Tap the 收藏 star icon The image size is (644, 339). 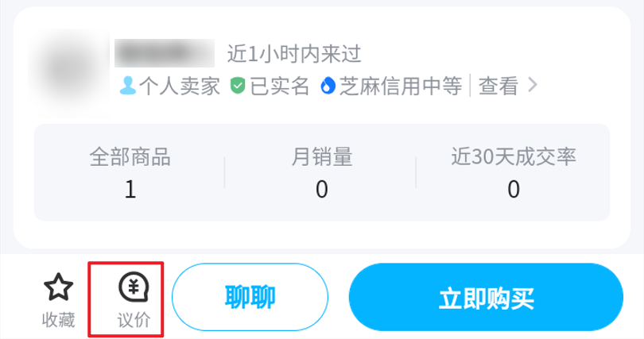click(x=58, y=287)
